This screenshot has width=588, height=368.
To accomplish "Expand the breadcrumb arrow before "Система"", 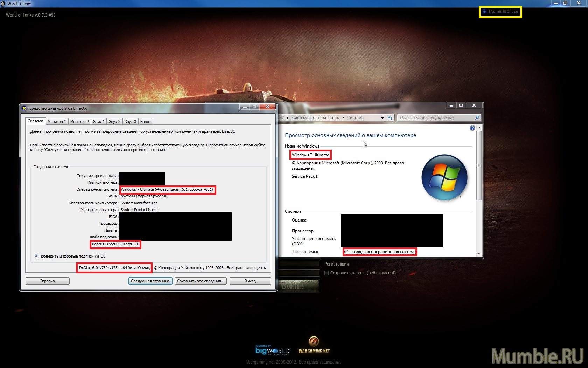I will tap(343, 118).
